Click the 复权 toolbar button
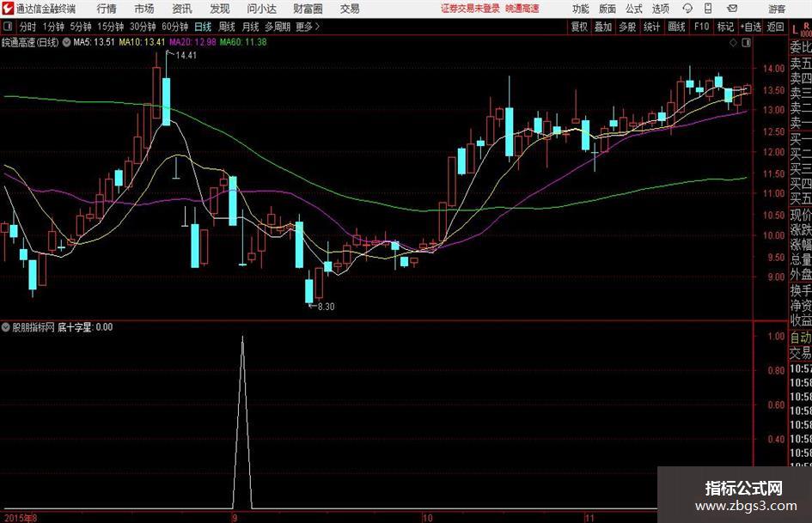 pos(579,27)
